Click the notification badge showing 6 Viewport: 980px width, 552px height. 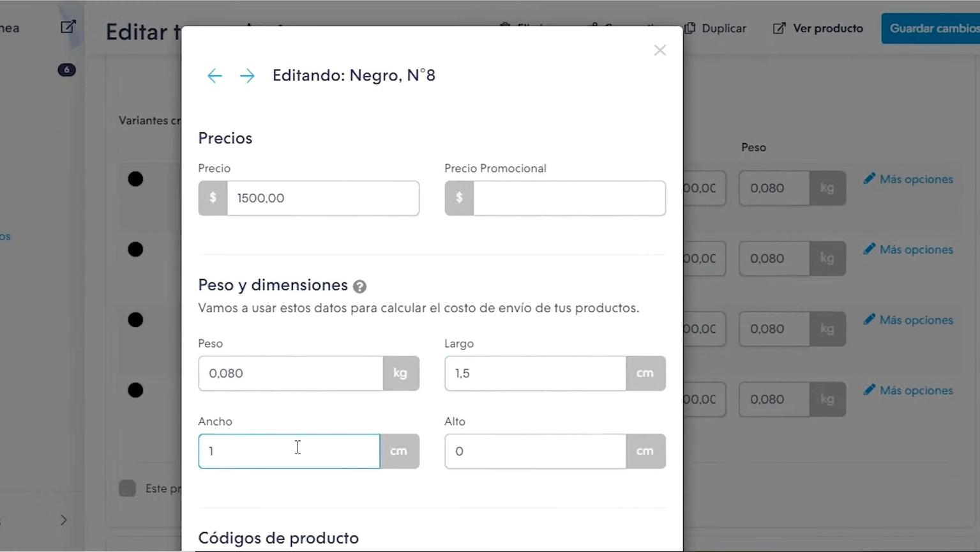pyautogui.click(x=66, y=70)
